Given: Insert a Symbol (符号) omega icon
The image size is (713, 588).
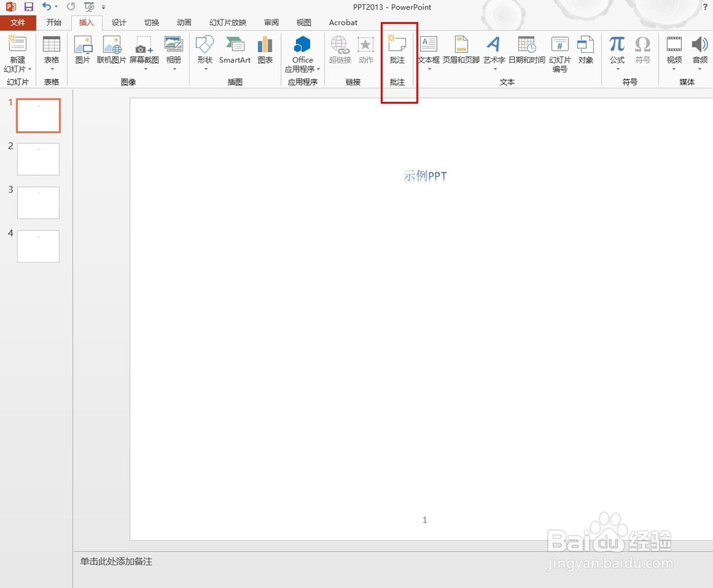Looking at the screenshot, I should [642, 44].
